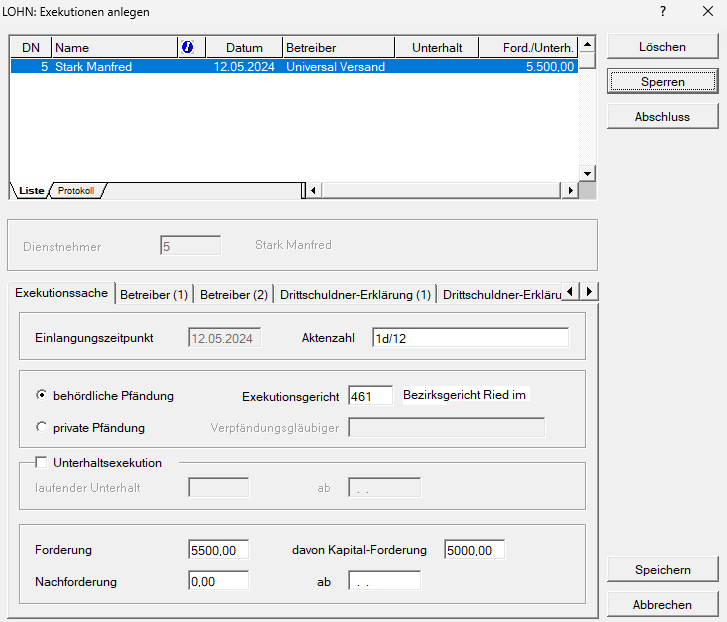Click into the Aktenzahl input field
Screen dimensions: 727x622
pos(469,338)
